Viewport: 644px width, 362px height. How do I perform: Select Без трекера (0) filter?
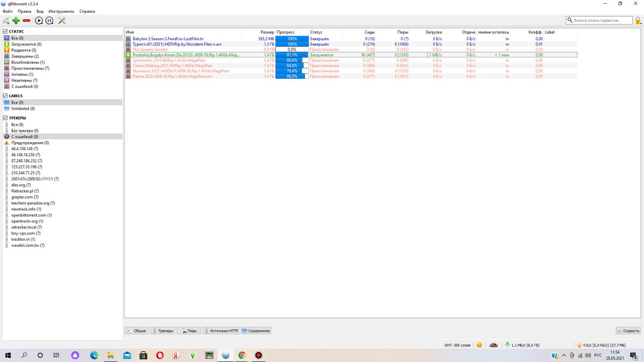coord(25,130)
